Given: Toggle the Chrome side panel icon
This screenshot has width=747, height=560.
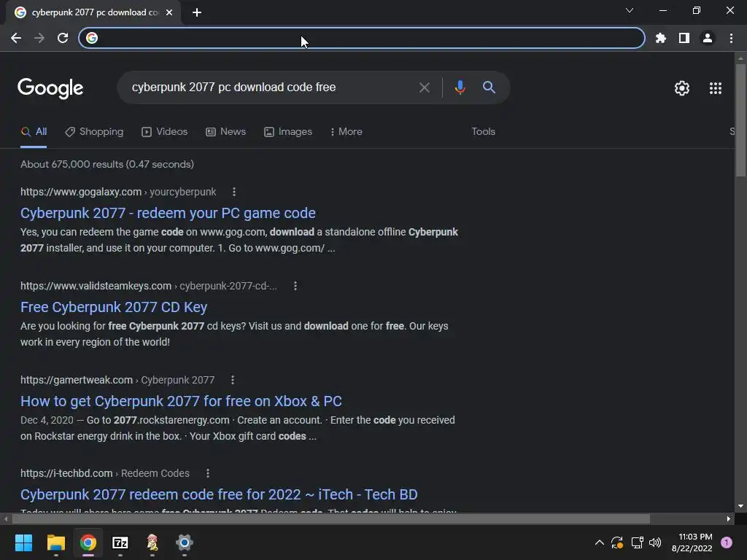Looking at the screenshot, I should pos(684,38).
